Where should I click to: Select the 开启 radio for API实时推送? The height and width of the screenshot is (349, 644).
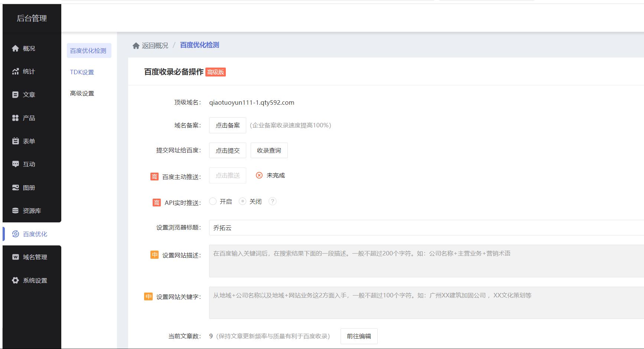click(x=213, y=201)
